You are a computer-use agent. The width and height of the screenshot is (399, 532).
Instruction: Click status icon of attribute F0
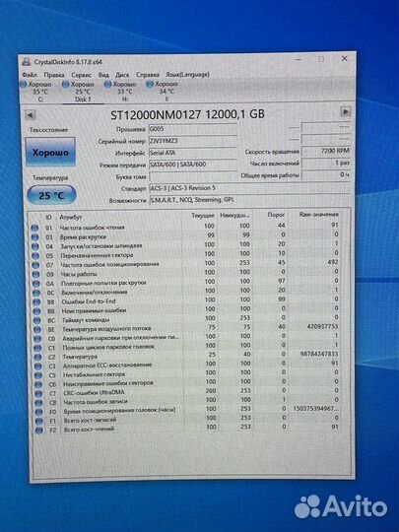coord(39,412)
